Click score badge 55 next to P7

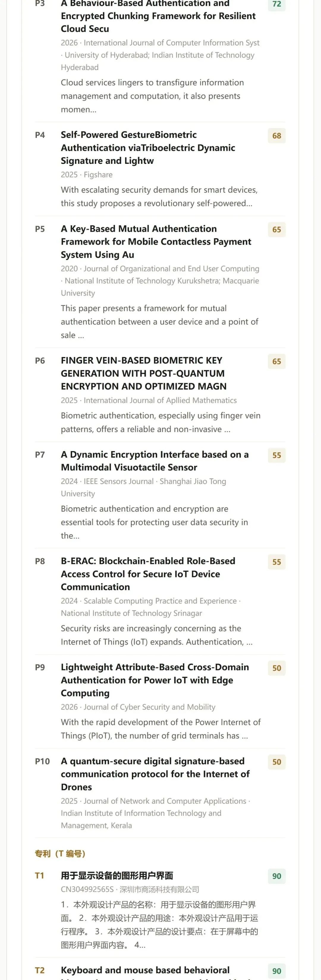276,456
